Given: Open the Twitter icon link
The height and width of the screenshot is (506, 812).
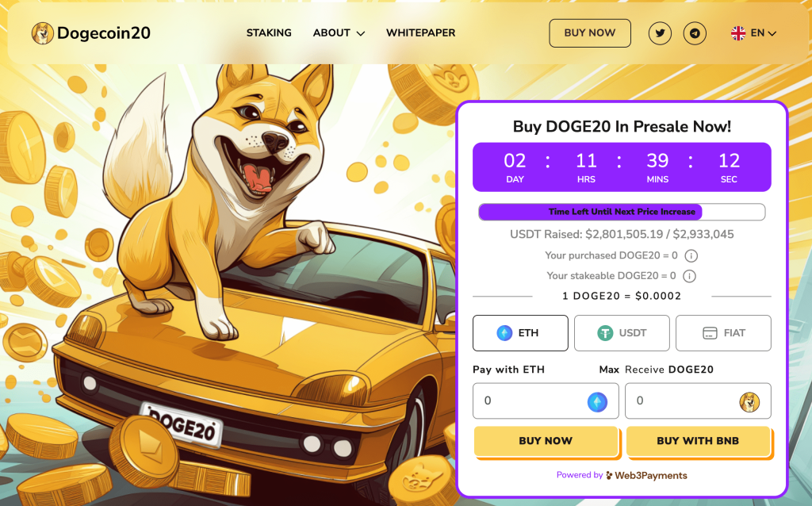Looking at the screenshot, I should click(660, 33).
